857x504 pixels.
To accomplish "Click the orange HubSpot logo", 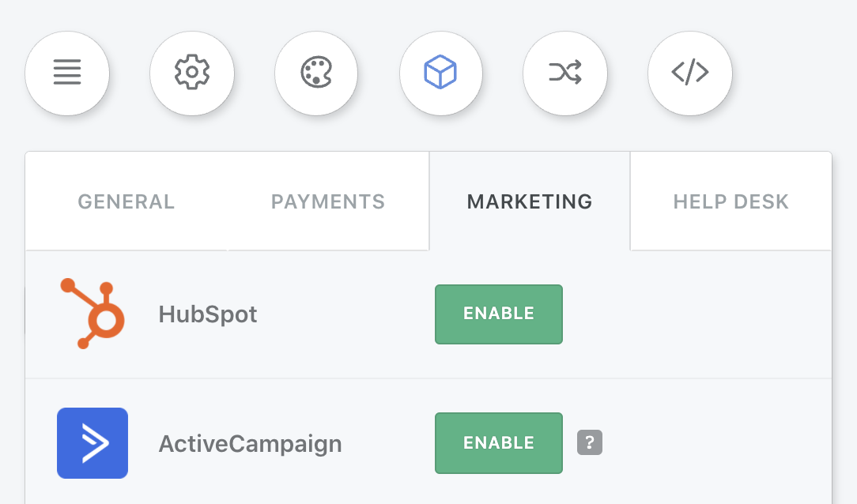I will point(93,314).
